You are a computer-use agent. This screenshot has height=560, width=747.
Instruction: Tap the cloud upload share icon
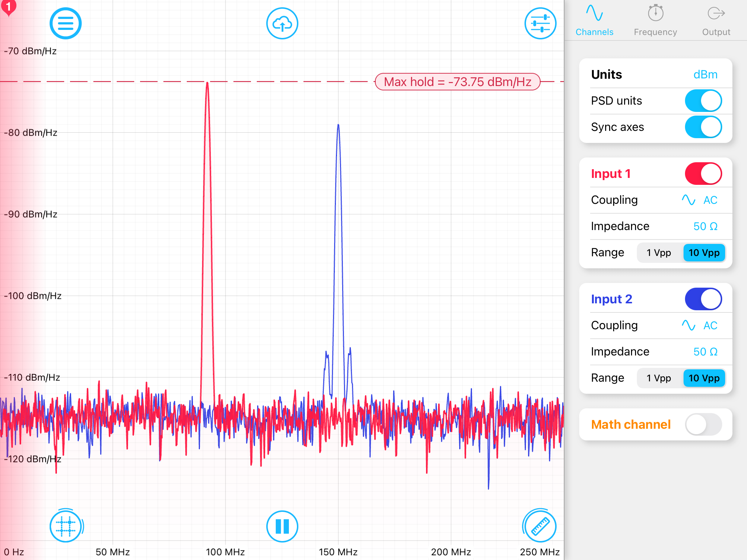[x=282, y=24]
